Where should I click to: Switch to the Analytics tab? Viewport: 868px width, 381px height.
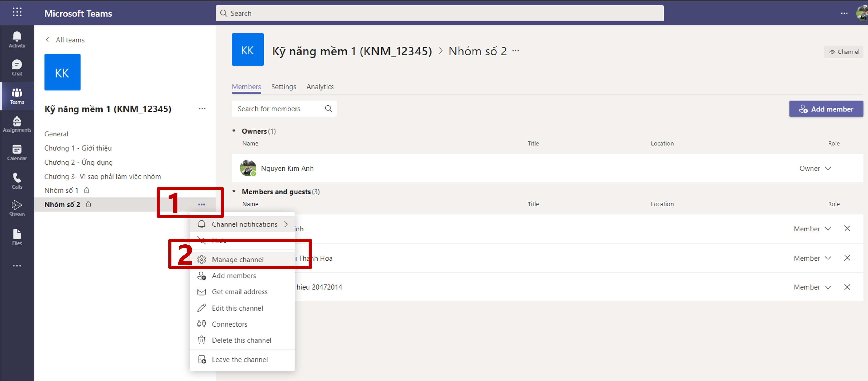coord(320,87)
